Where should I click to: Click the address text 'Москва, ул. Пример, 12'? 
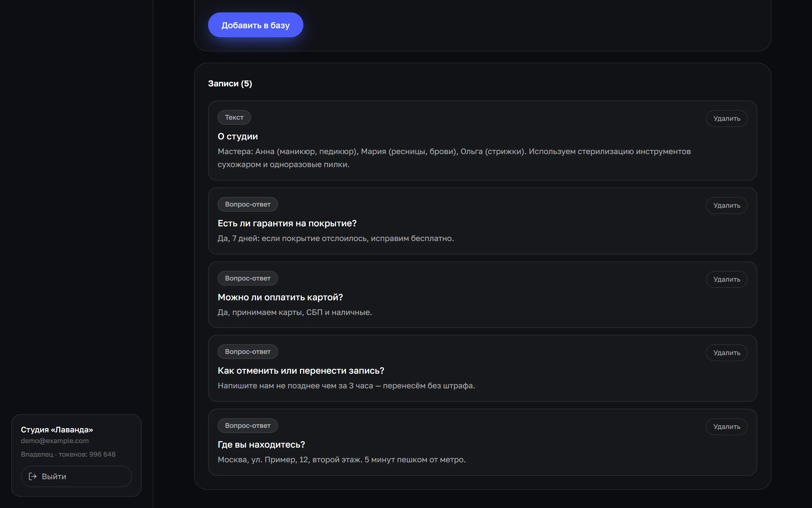coord(342,459)
